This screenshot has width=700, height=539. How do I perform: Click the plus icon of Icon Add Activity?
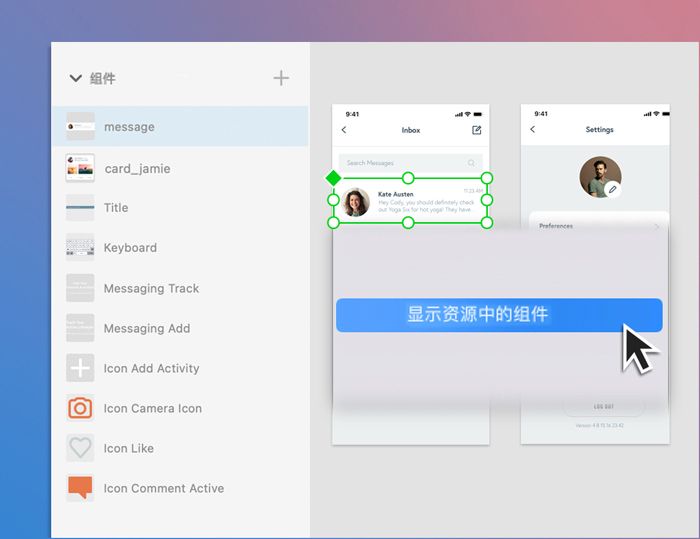[x=80, y=368]
